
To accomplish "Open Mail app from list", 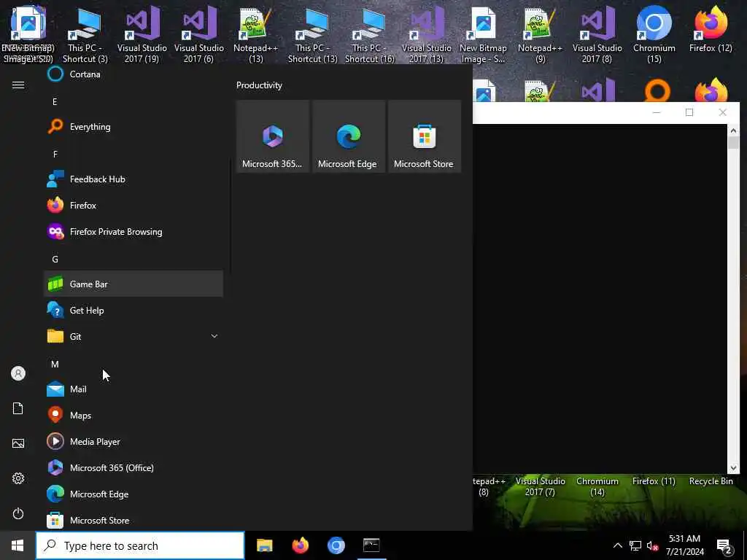I will point(133,389).
